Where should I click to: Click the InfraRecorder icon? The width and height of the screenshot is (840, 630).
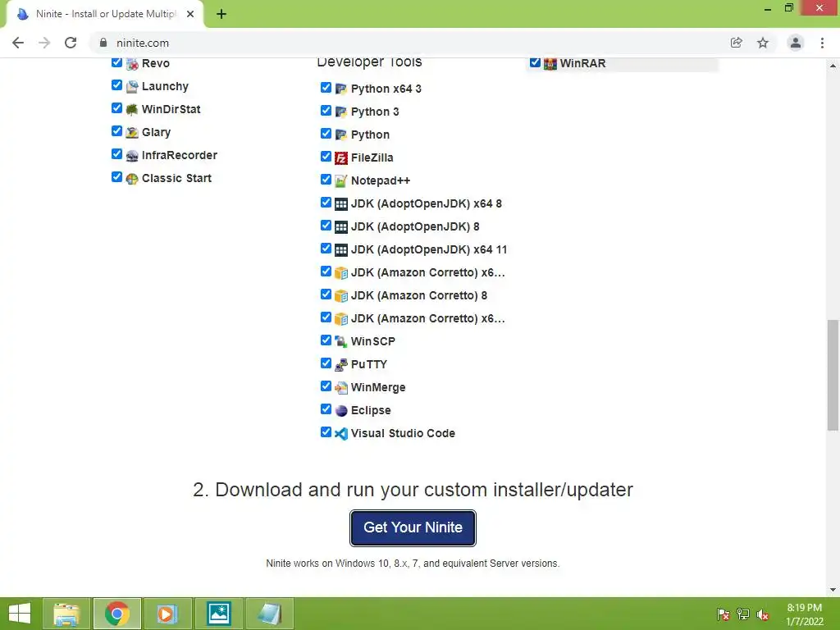(x=132, y=156)
